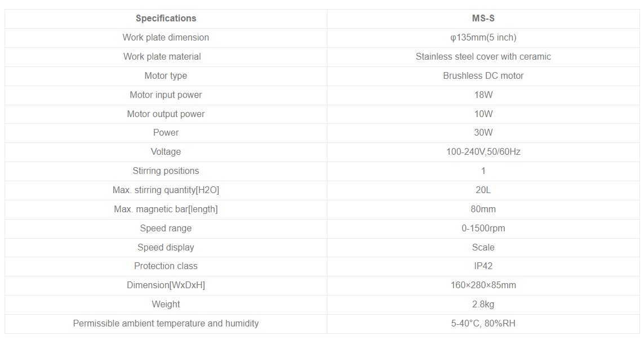644x340 pixels.
Task: Click the Motor type row label
Action: [x=166, y=76]
